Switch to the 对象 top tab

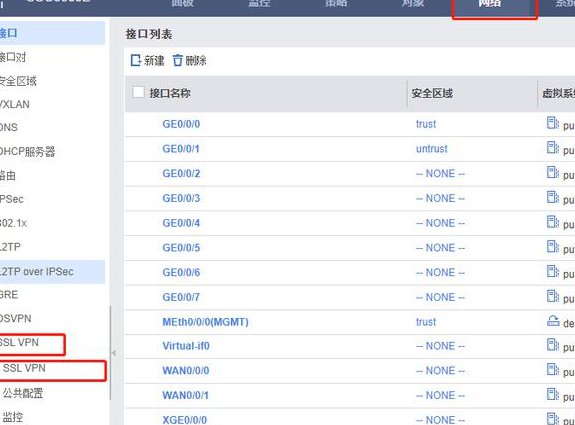tap(413, 3)
